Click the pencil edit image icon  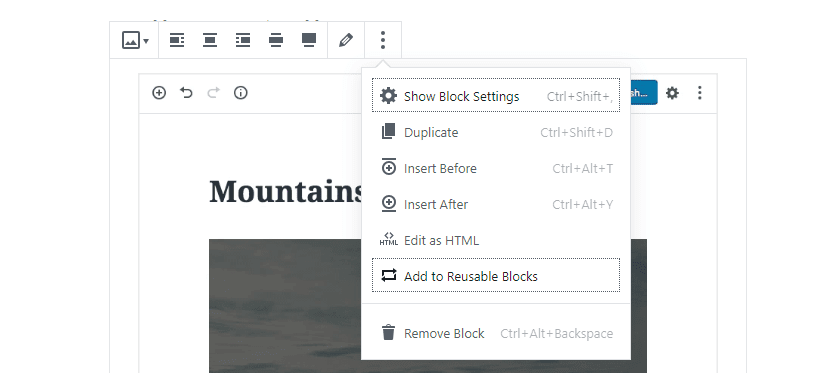pyautogui.click(x=346, y=40)
